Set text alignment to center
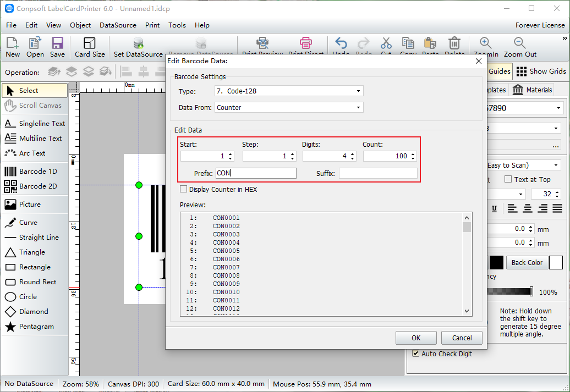The height and width of the screenshot is (392, 570). click(x=528, y=208)
